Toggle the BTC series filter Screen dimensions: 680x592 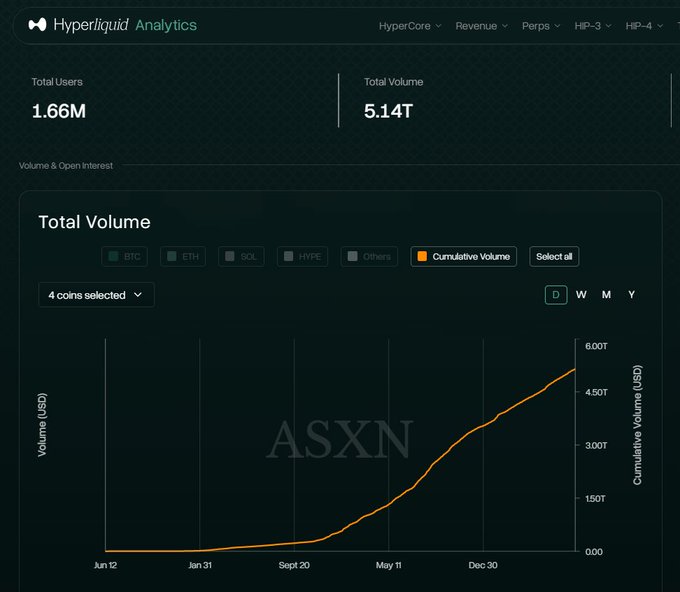(x=124, y=256)
